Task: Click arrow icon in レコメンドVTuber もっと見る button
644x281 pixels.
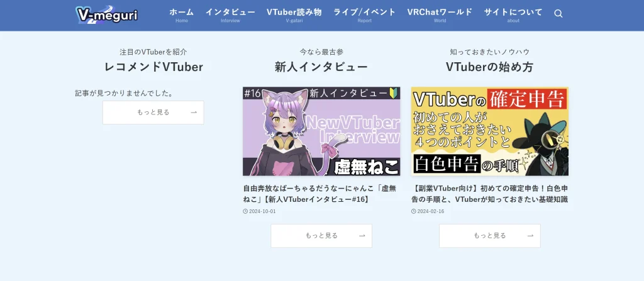Action: (194, 113)
